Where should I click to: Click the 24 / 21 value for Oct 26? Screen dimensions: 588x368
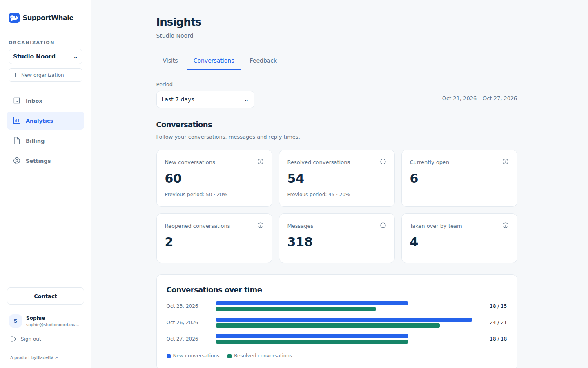pyautogui.click(x=498, y=322)
